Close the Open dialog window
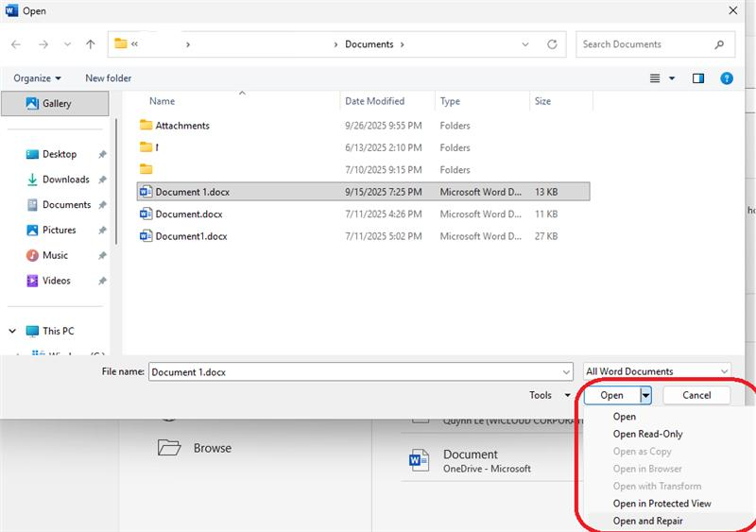Screen dimensions: 756x532 [x=733, y=10]
